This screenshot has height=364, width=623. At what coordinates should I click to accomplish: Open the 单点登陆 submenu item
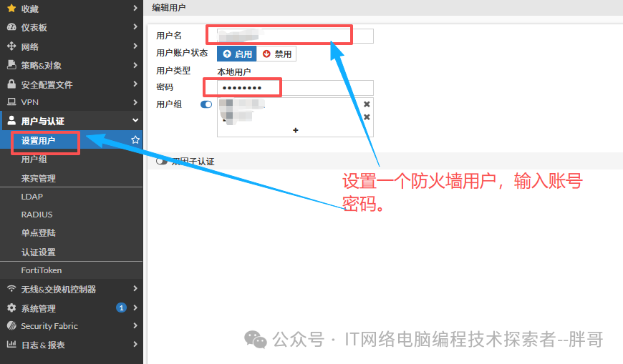point(39,232)
